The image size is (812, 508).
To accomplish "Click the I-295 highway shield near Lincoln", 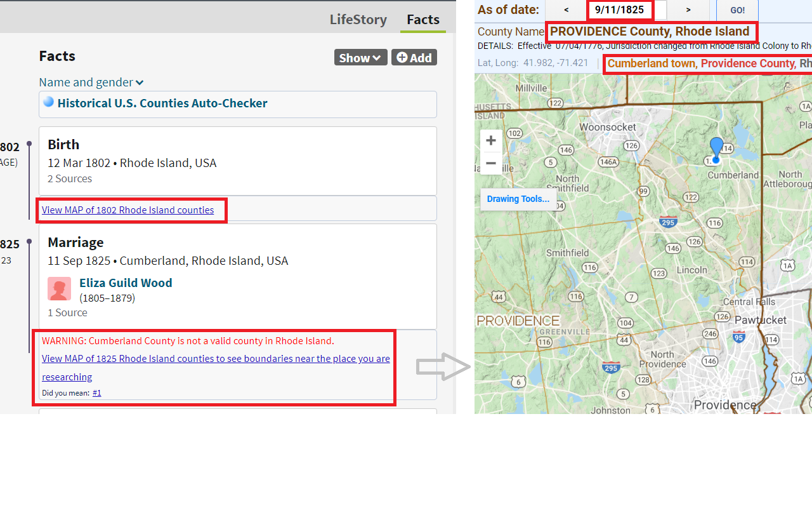I will pos(668,222).
